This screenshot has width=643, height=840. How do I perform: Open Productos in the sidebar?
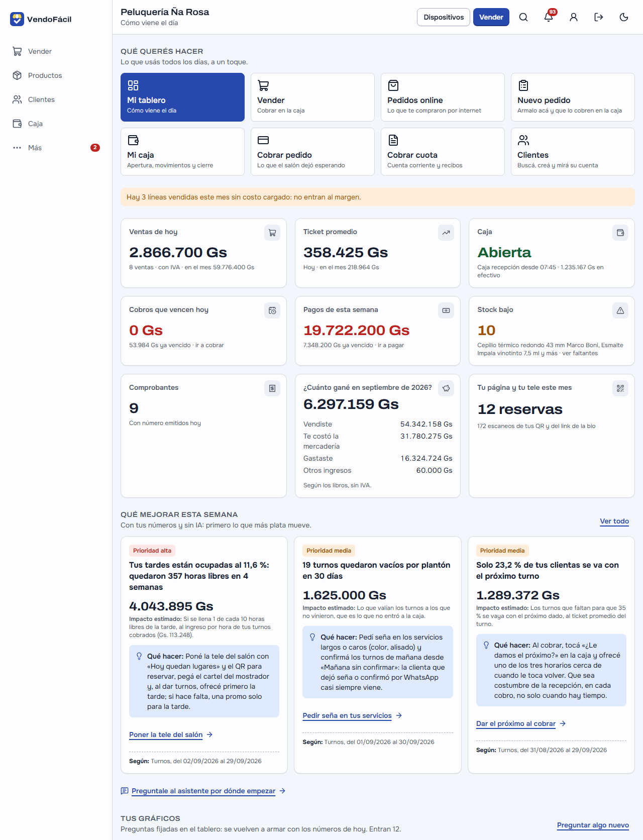tap(56, 75)
